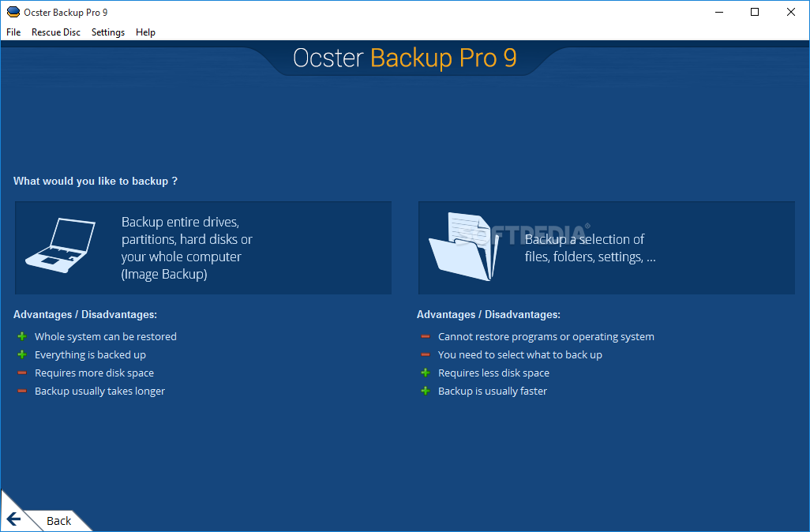Open the Rescue Disc menu
Image resolution: width=810 pixels, height=532 pixels.
[56, 32]
